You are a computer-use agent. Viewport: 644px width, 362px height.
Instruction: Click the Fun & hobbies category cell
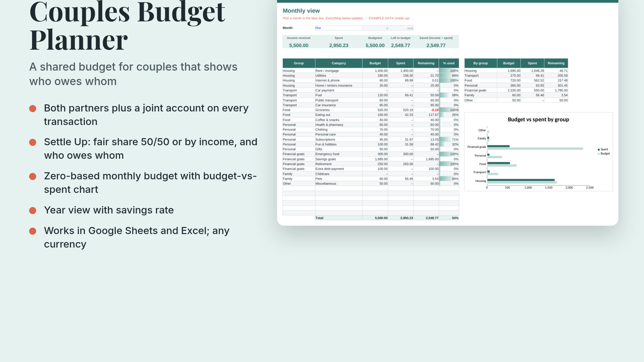339,144
